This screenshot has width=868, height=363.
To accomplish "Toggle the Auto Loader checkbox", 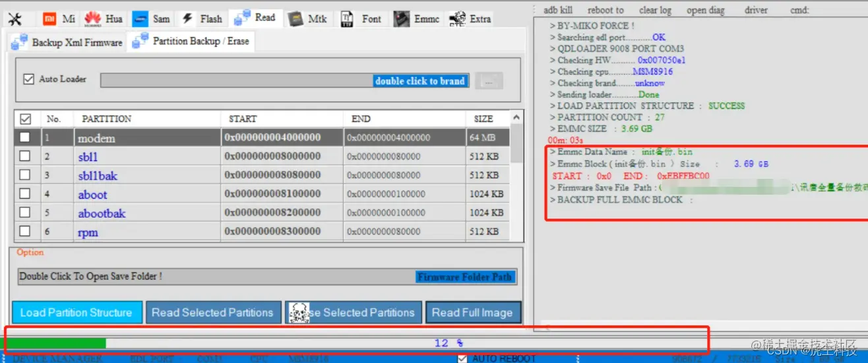I will 28,79.
